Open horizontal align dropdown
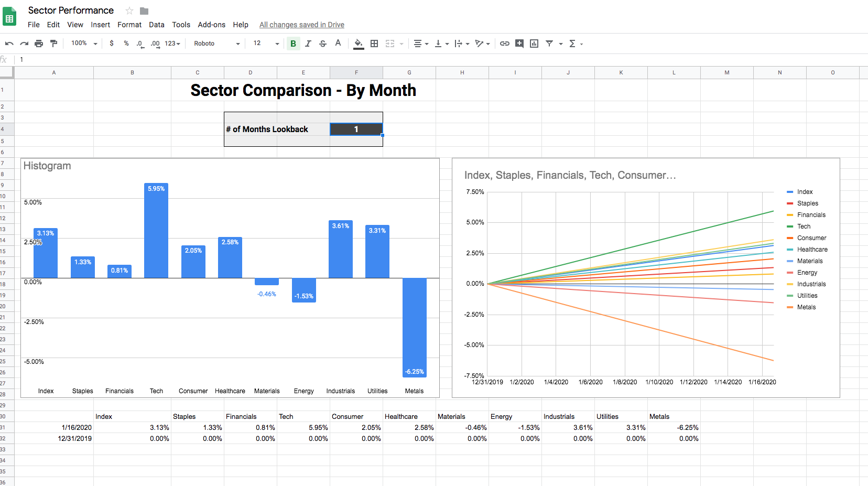This screenshot has height=486, width=868. (421, 44)
